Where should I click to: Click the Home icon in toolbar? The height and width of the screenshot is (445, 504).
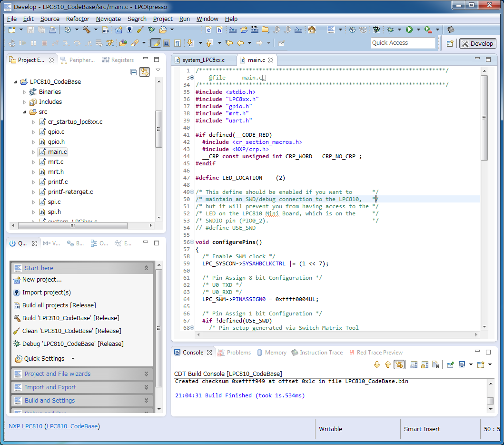311,30
